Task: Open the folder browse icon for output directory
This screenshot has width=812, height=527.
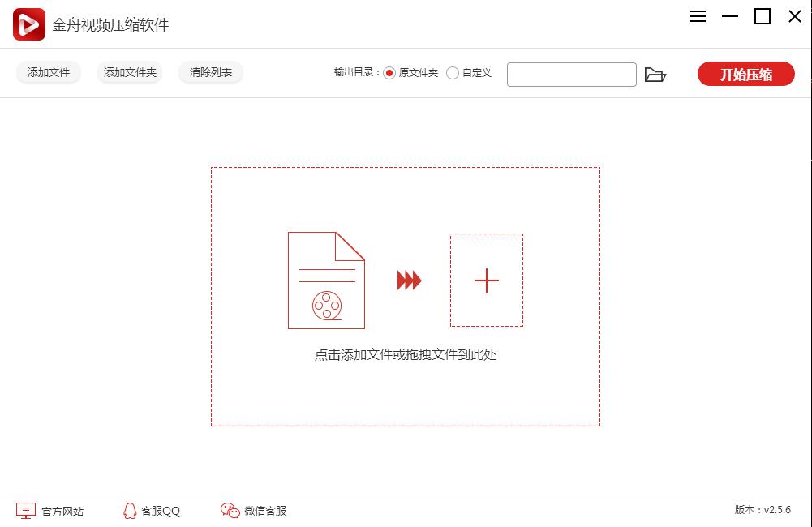Action: coord(656,74)
